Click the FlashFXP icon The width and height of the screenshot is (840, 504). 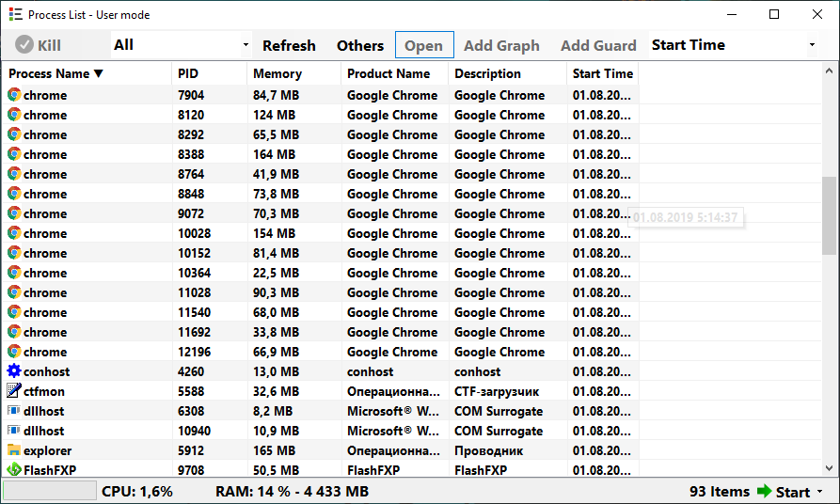tap(14, 470)
